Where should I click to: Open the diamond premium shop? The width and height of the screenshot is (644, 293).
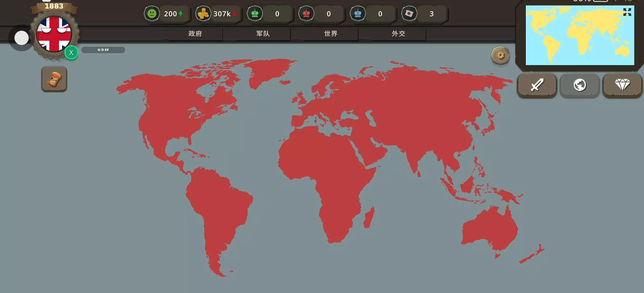pyautogui.click(x=622, y=85)
